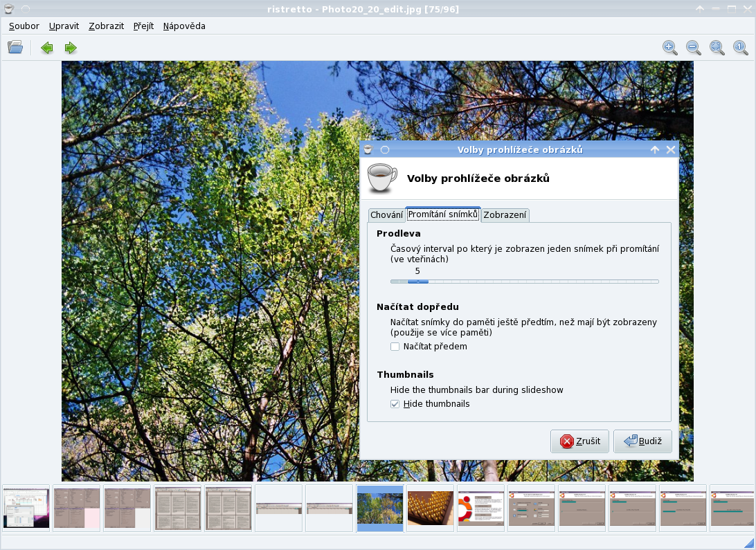Click the Prodleva section heading
Screen dimensions: 756x550
398,234
